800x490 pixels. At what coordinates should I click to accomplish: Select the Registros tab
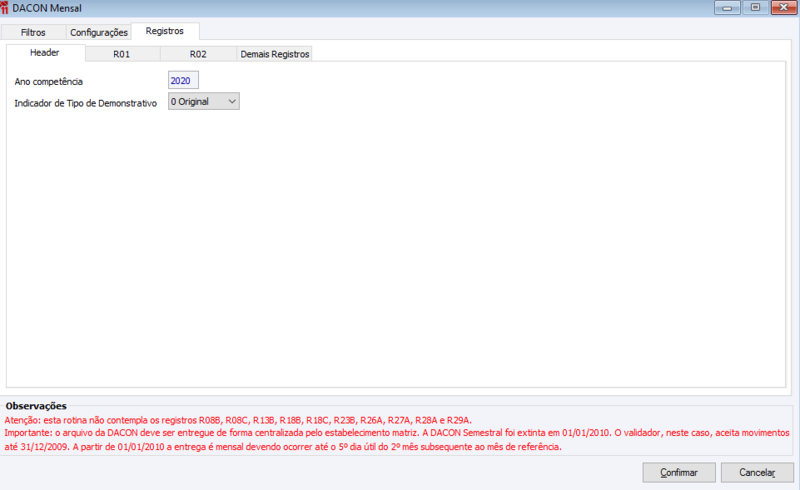pyautogui.click(x=165, y=31)
